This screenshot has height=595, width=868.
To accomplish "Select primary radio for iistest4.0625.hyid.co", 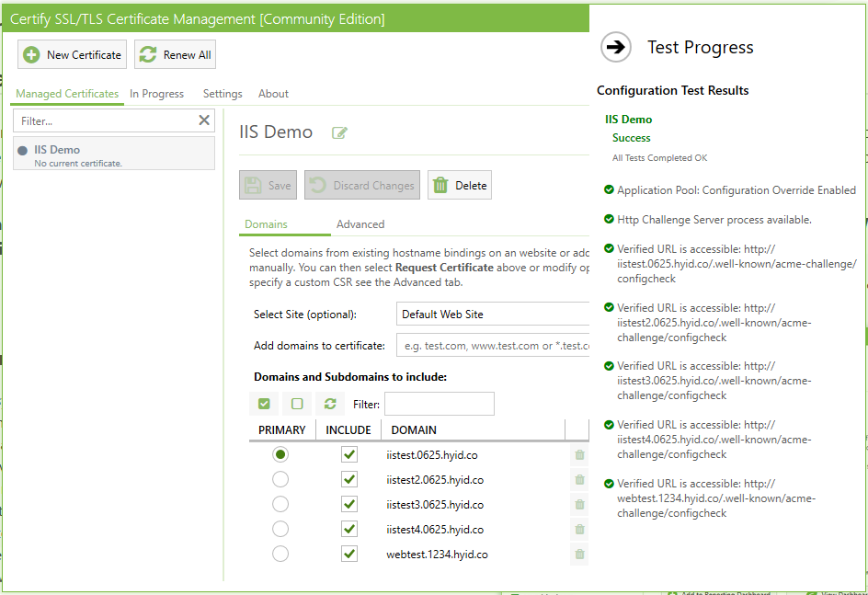I will tap(280, 529).
